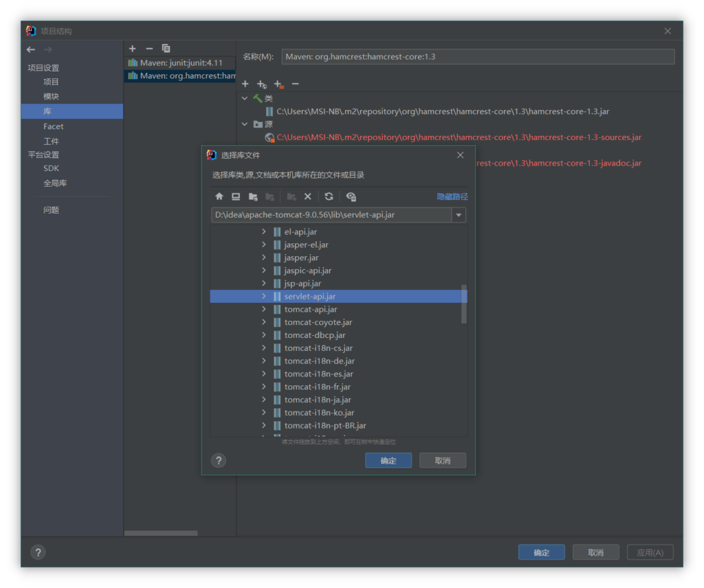The width and height of the screenshot is (704, 588).
Task: Select Maven: org.hamcrest library entry
Action: pos(179,76)
